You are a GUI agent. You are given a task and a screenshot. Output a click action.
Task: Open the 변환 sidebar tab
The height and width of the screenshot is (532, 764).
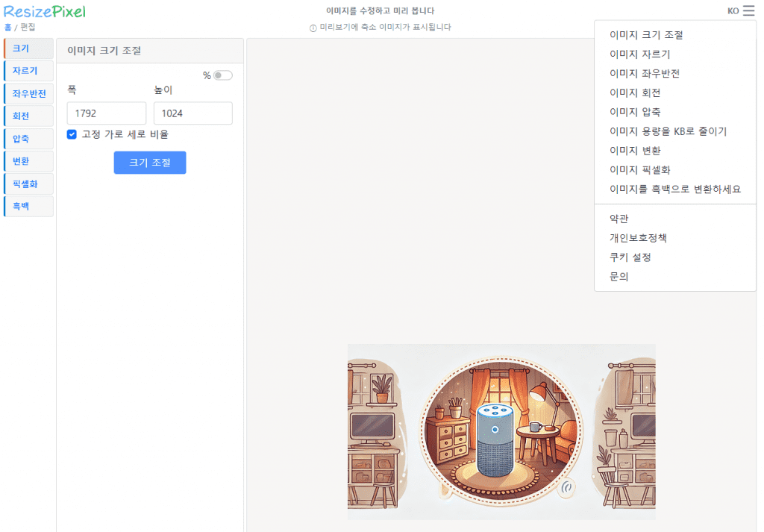click(x=28, y=161)
